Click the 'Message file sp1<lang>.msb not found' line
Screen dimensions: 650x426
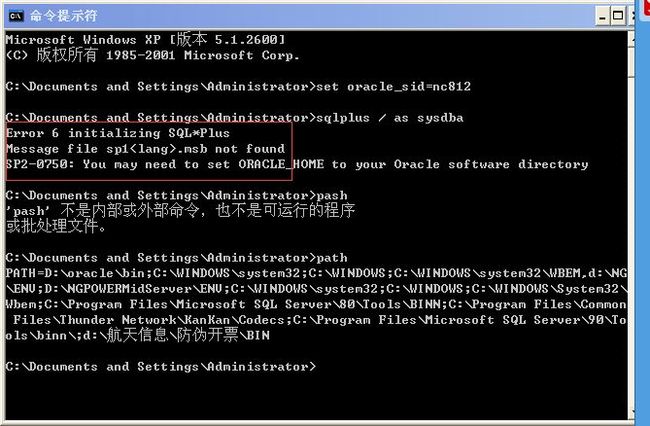click(146, 149)
